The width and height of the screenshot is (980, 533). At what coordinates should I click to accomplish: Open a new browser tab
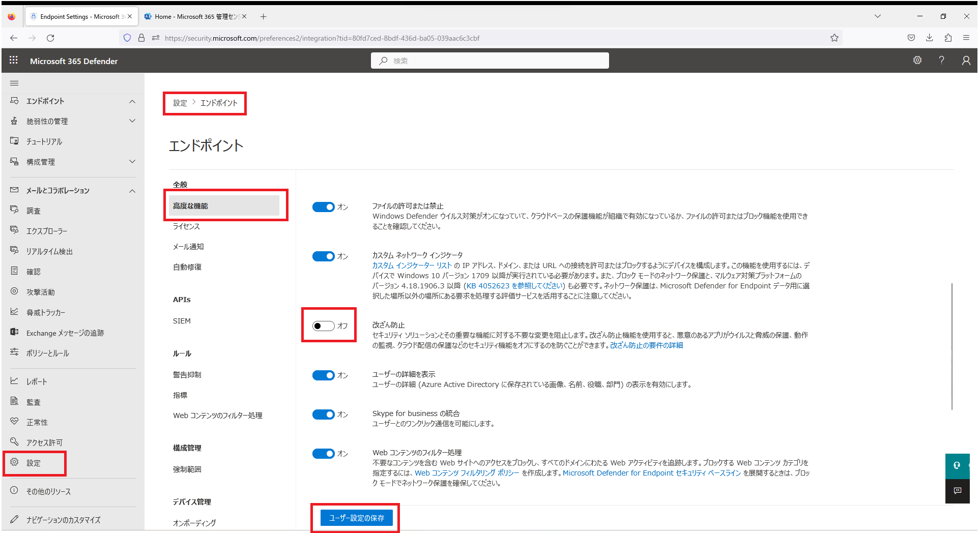pyautogui.click(x=263, y=16)
